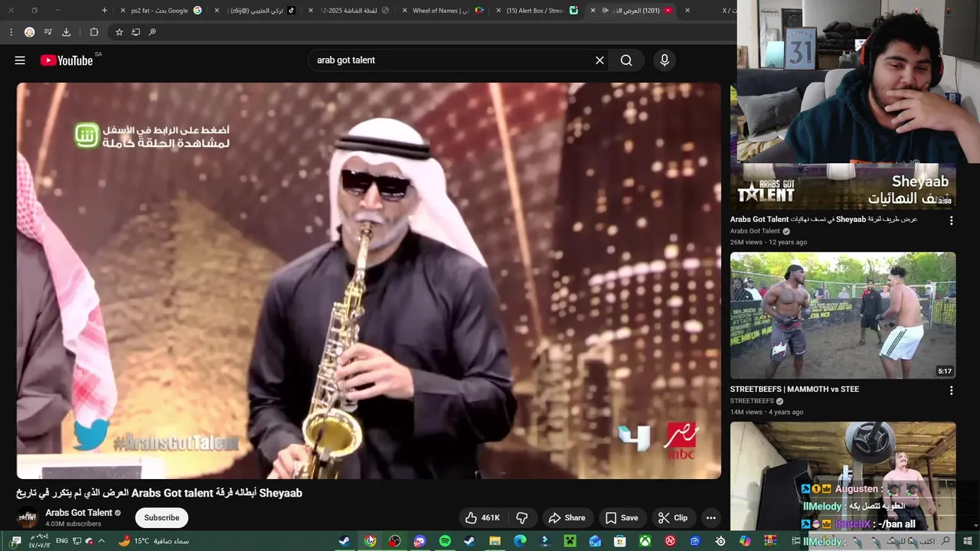The height and width of the screenshot is (551, 980).
Task: Open Spotify from the taskbar
Action: tap(445, 541)
